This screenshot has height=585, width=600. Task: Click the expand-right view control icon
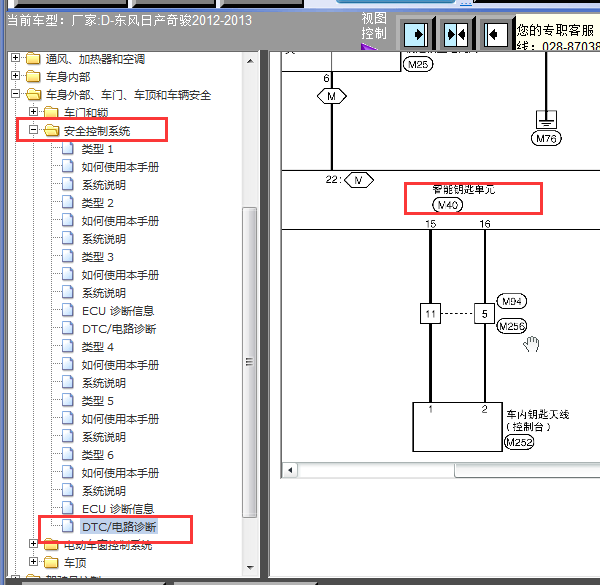(416, 34)
